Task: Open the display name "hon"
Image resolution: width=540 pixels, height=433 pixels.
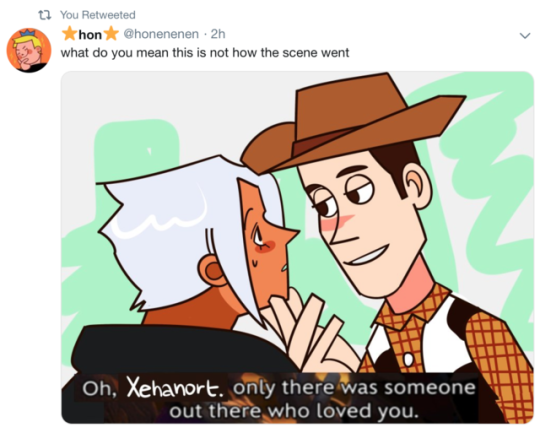Action: 90,34
